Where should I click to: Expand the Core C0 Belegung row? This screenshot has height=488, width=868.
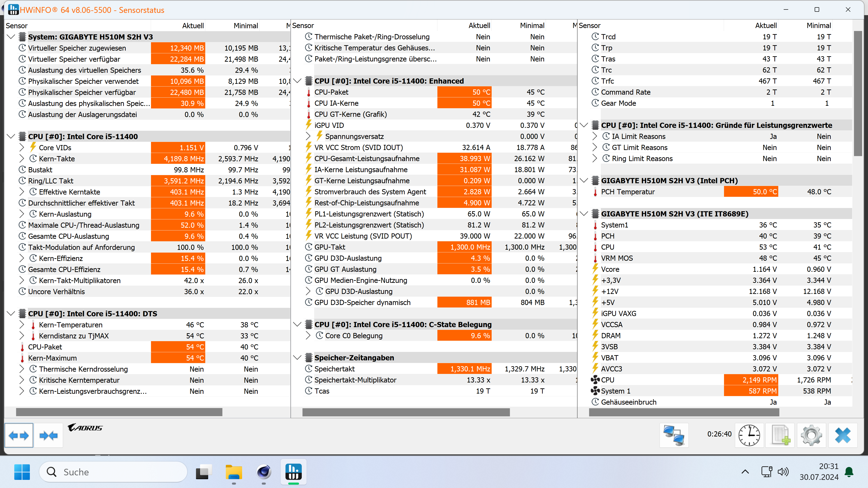pos(308,336)
